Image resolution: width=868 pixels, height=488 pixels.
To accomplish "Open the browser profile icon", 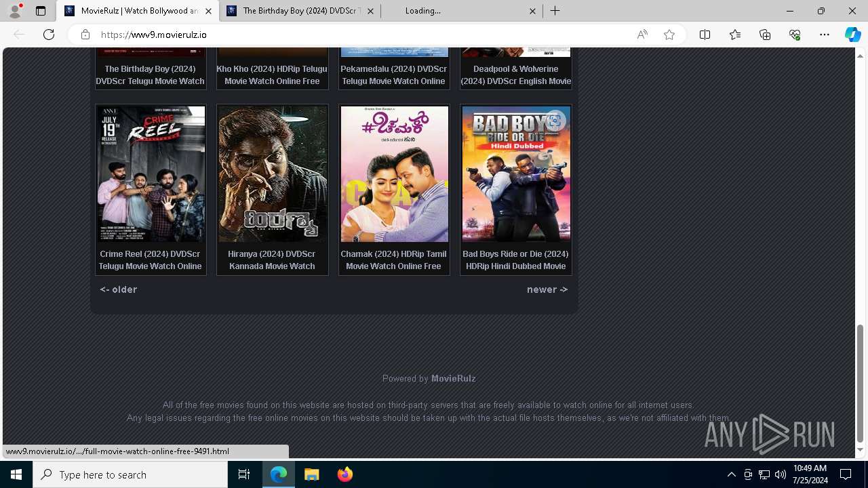I will click(14, 11).
